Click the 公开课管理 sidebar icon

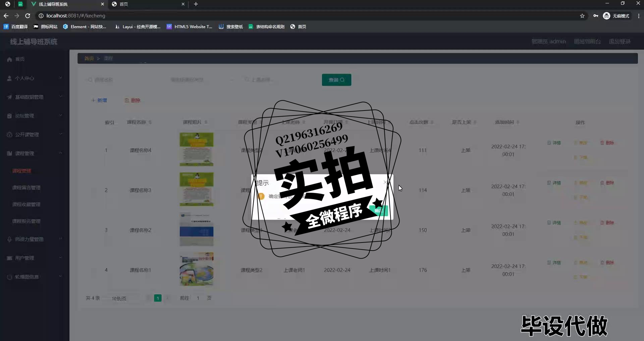click(x=9, y=134)
